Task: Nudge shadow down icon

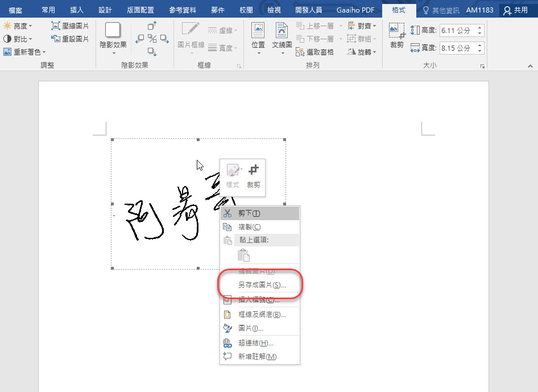Action: point(152,51)
